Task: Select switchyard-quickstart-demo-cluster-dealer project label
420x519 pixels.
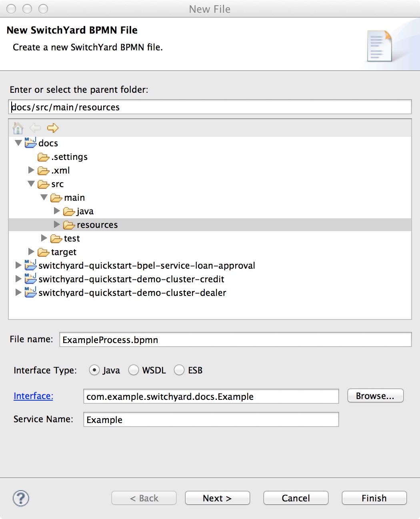Action: 132,293
